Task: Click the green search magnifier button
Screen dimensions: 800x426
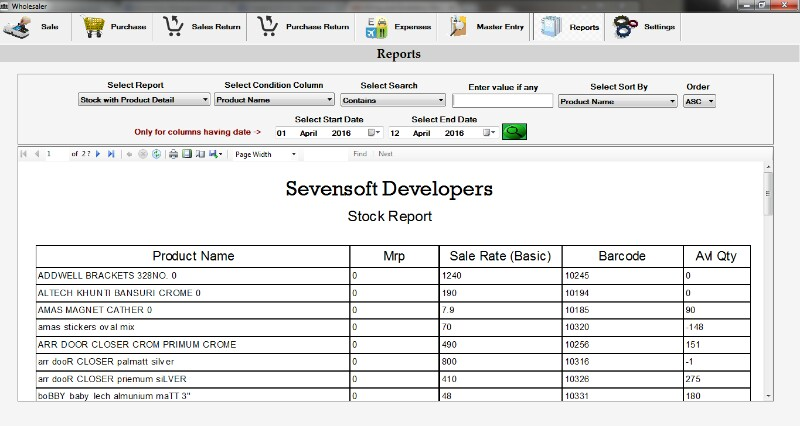Action: coord(514,132)
